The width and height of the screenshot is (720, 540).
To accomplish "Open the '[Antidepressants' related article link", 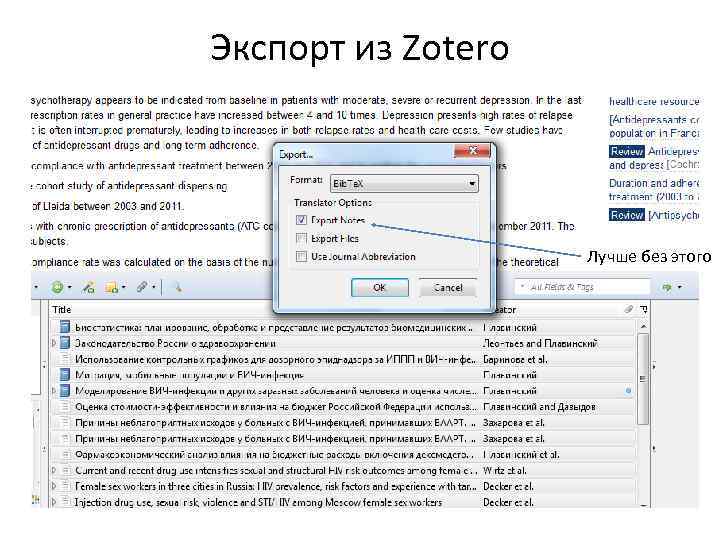I will tap(654, 126).
